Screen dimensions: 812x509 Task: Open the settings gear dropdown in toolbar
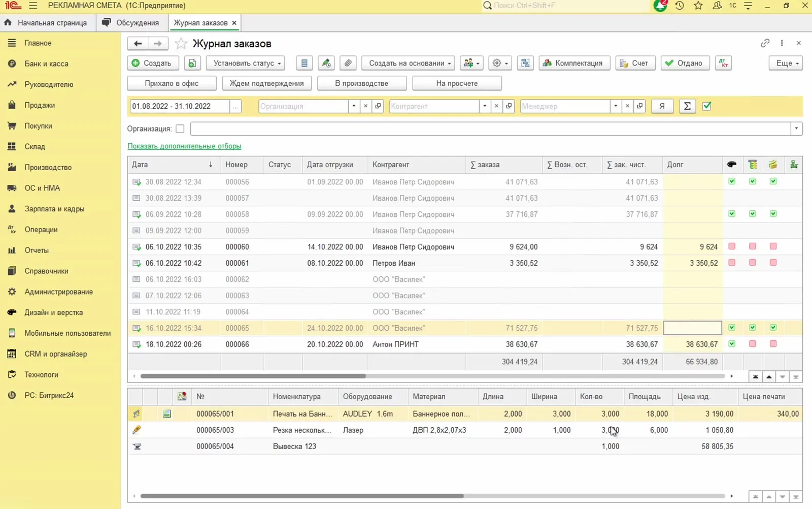[x=500, y=63]
